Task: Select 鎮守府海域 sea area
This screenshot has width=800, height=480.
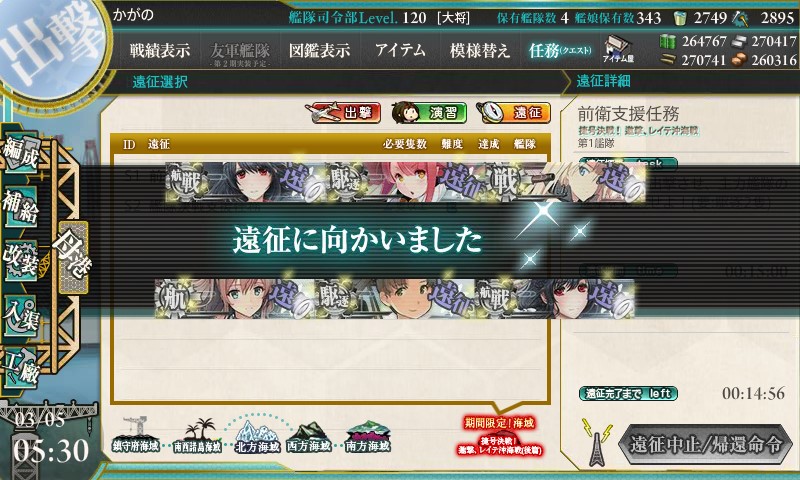Action: pos(136,436)
